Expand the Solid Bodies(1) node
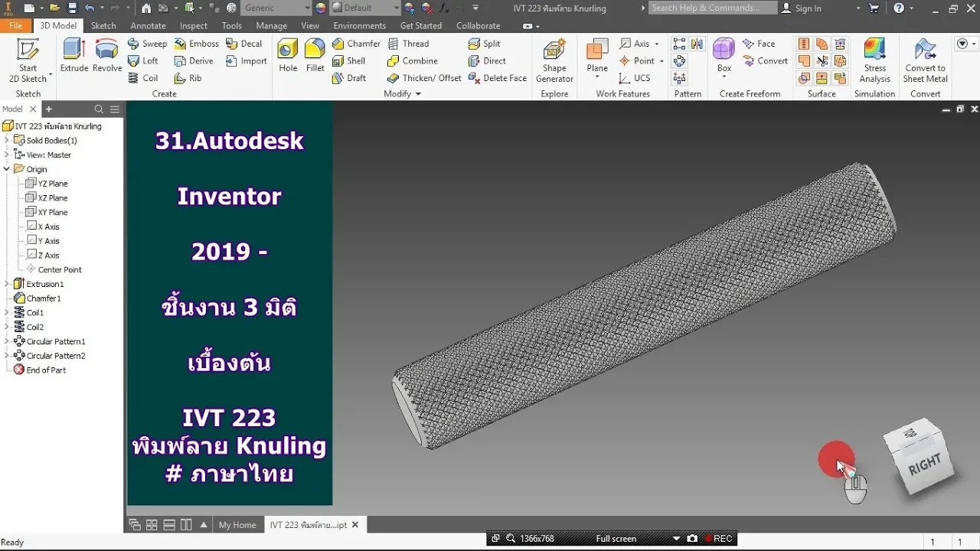Image resolution: width=980 pixels, height=551 pixels. [7, 140]
